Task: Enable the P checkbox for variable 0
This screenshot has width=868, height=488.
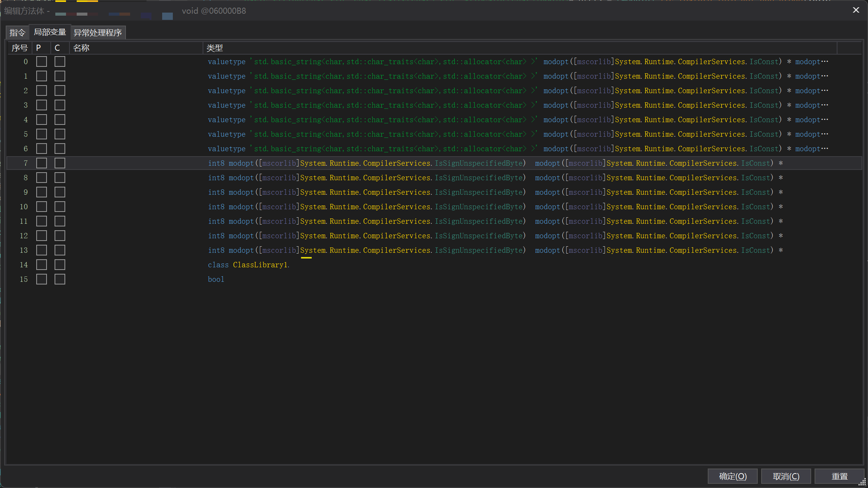Action: pyautogui.click(x=41, y=61)
